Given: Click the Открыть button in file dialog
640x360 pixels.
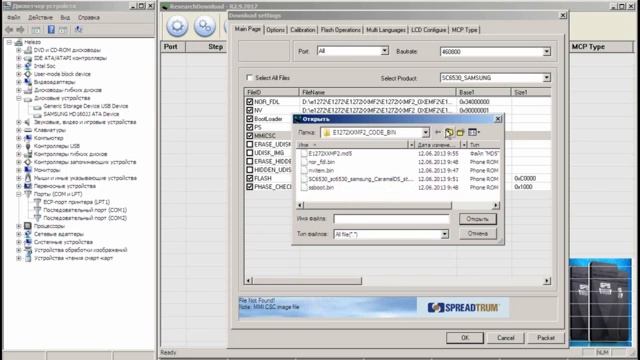Looking at the screenshot, I should click(478, 219).
